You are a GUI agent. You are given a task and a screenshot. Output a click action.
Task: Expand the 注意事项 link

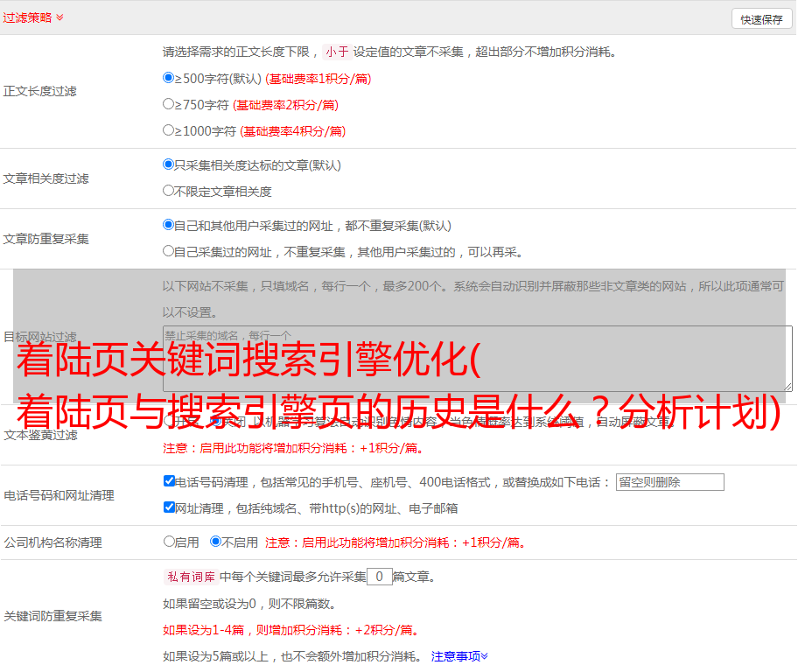tap(459, 656)
